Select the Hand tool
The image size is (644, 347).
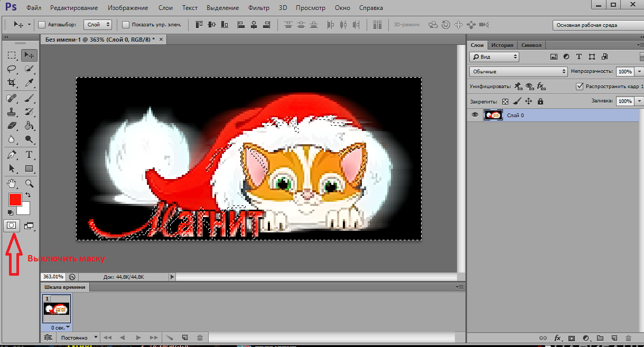(x=13, y=183)
